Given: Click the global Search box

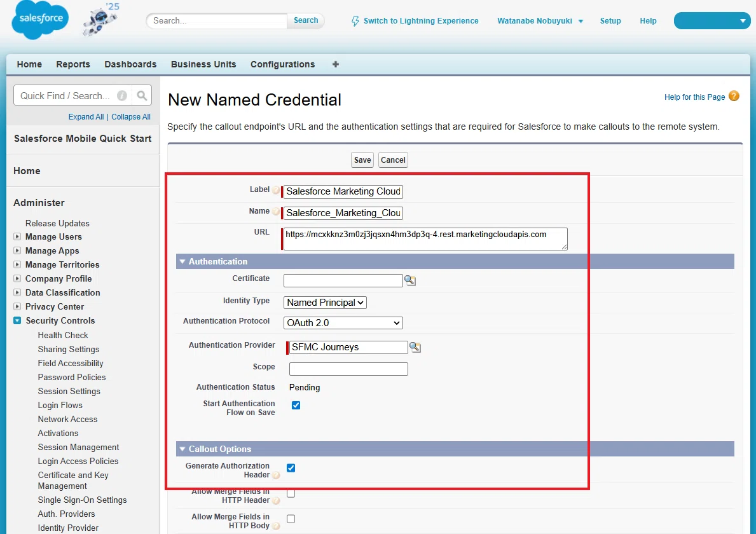Looking at the screenshot, I should click(216, 21).
